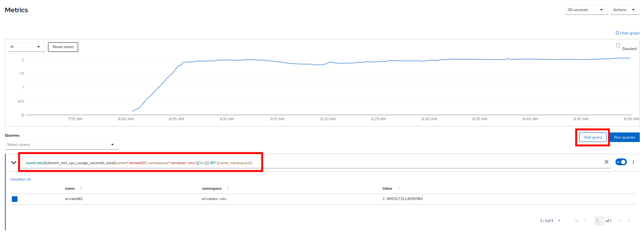644x234 pixels.
Task: Enable the Stacked checkbox
Action: coord(618,45)
